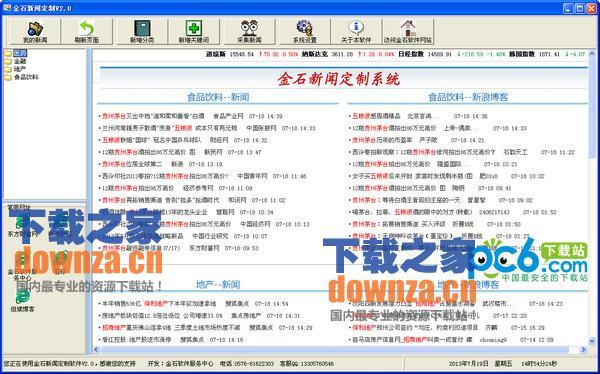Screen dimensions: 600x374
Task: Open the 隆盛国际 blog post dated 07-18 10:21
Action: (x=391, y=164)
